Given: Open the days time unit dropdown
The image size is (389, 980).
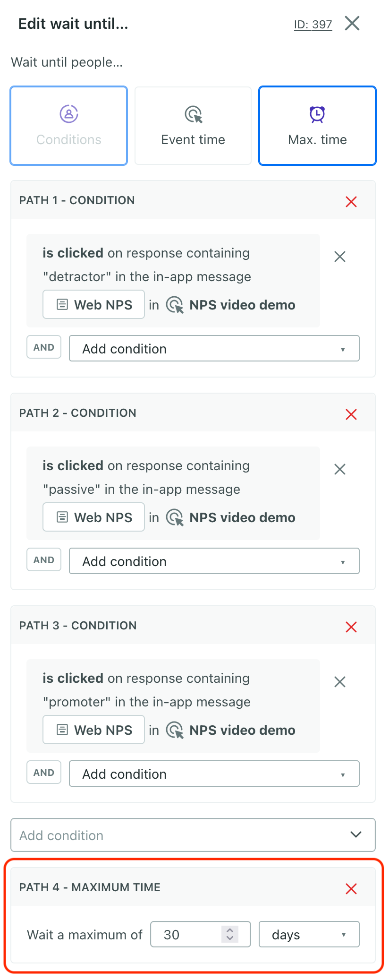Looking at the screenshot, I should click(309, 935).
